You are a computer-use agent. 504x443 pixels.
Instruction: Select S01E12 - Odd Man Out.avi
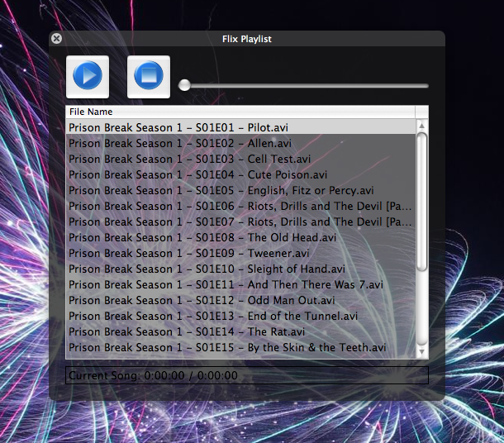click(x=240, y=301)
